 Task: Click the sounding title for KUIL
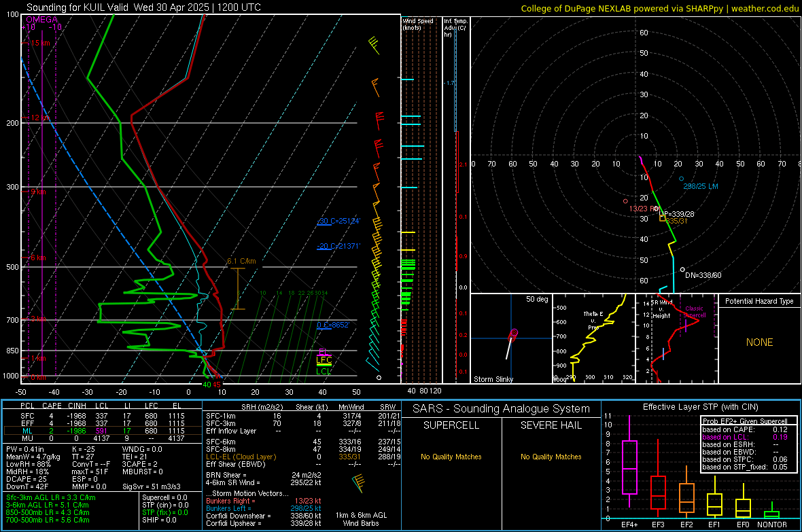pyautogui.click(x=143, y=7)
